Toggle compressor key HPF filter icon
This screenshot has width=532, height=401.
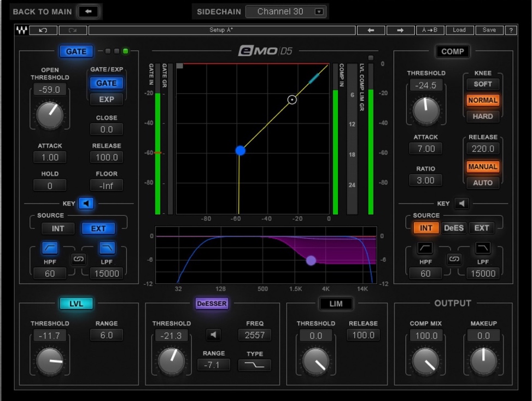point(425,248)
